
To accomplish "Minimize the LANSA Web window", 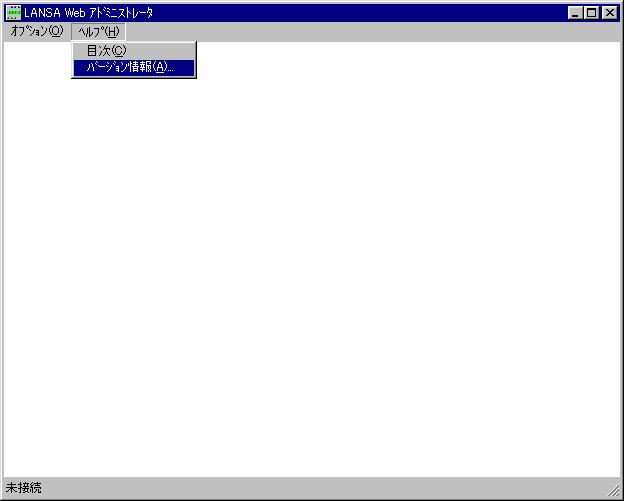I will 576,13.
